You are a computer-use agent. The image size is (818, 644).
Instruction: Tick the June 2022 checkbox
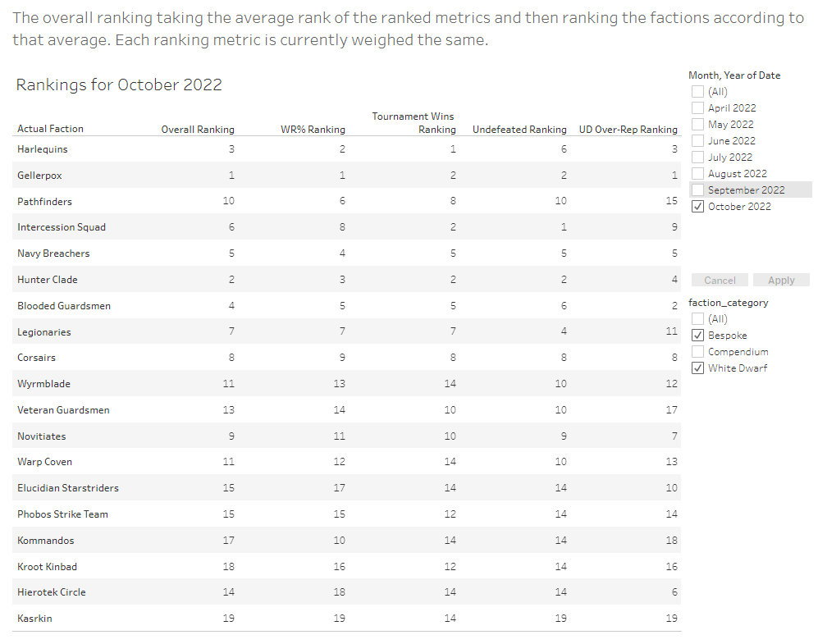697,141
